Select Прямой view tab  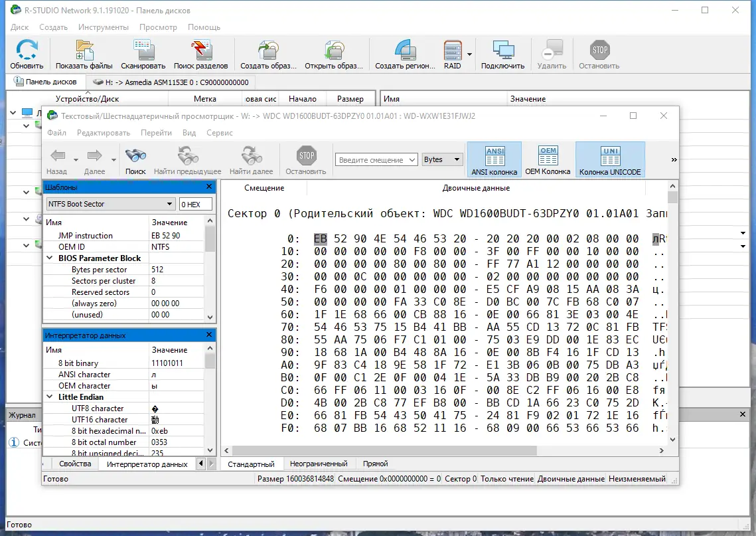[375, 464]
